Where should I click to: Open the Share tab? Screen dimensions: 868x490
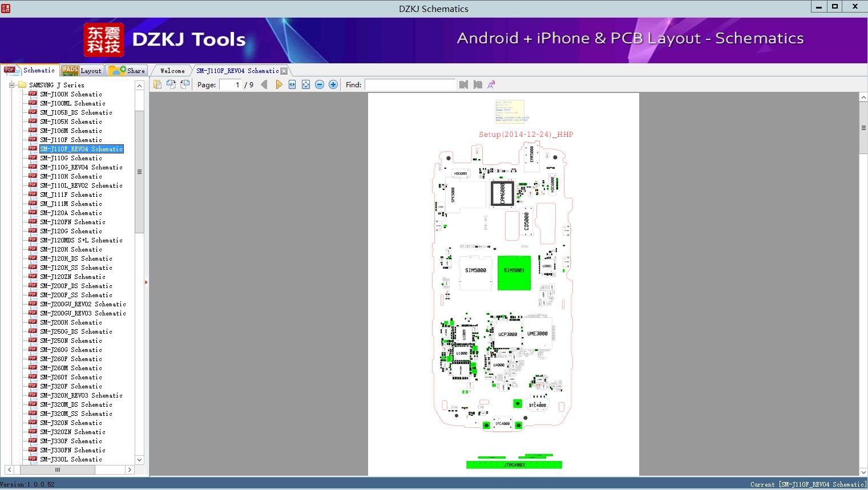pyautogui.click(x=127, y=71)
